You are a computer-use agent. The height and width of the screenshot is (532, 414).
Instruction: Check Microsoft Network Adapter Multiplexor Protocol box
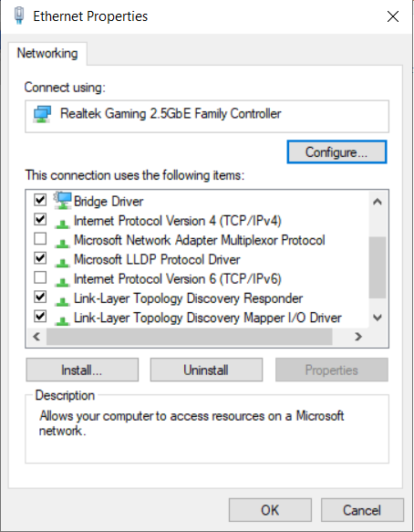(40, 239)
